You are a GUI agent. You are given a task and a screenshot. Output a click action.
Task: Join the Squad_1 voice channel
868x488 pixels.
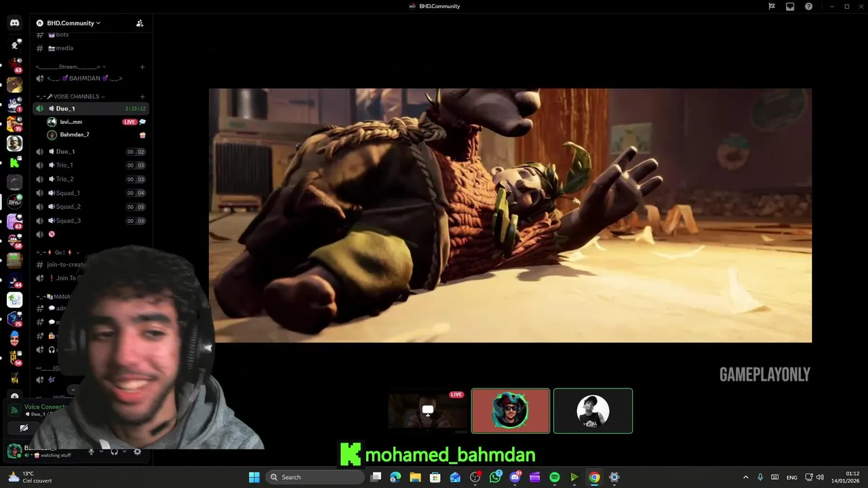pyautogui.click(x=90, y=193)
